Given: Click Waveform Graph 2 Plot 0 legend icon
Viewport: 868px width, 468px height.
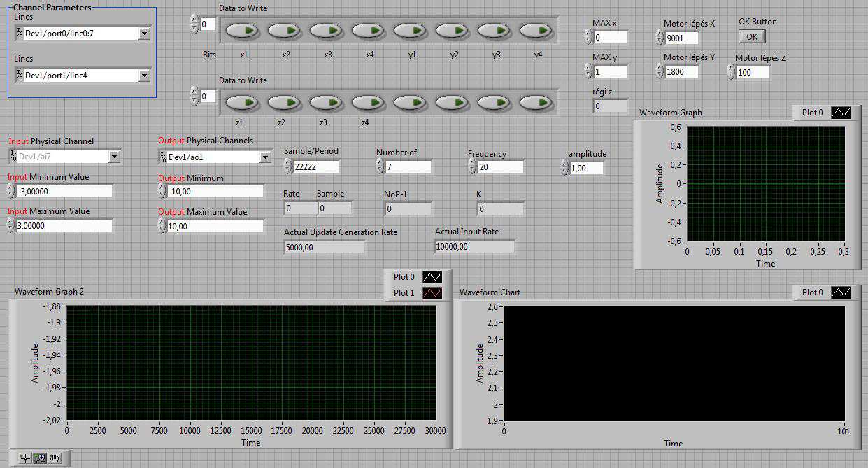Looking at the screenshot, I should coord(432,278).
